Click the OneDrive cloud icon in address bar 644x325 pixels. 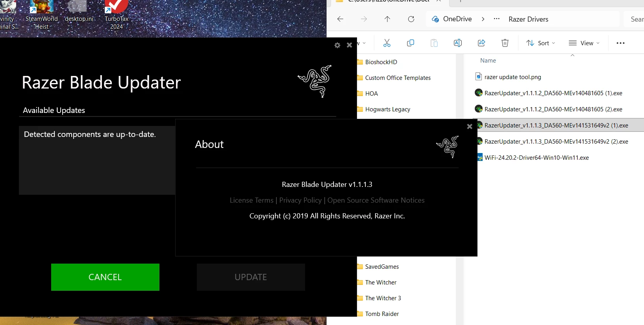[x=435, y=19]
